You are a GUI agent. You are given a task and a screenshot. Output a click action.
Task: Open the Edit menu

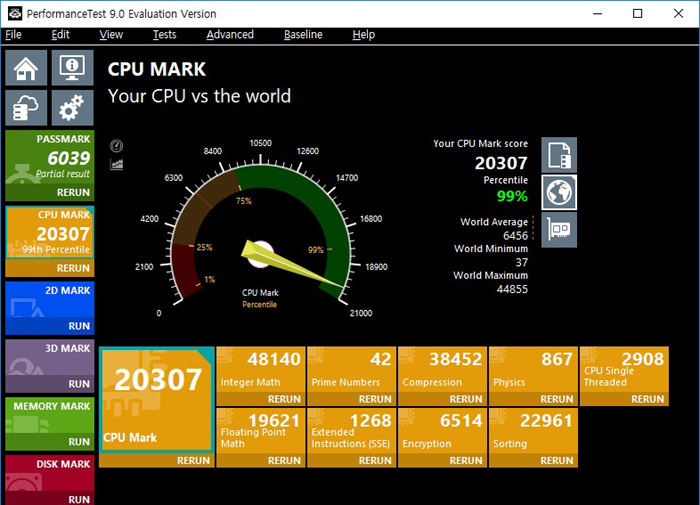pos(60,35)
